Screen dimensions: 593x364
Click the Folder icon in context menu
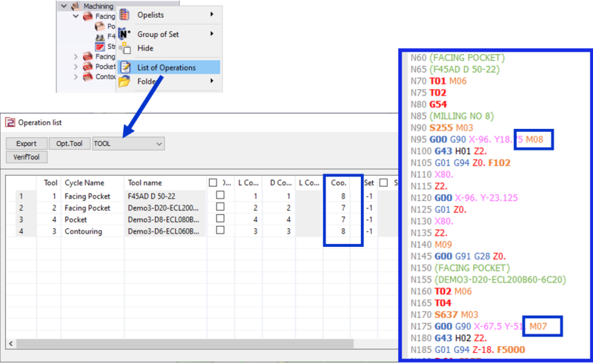click(x=125, y=81)
